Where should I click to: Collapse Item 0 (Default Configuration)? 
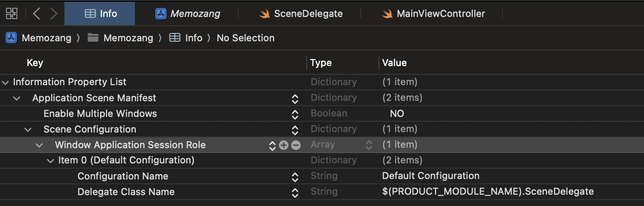50,161
